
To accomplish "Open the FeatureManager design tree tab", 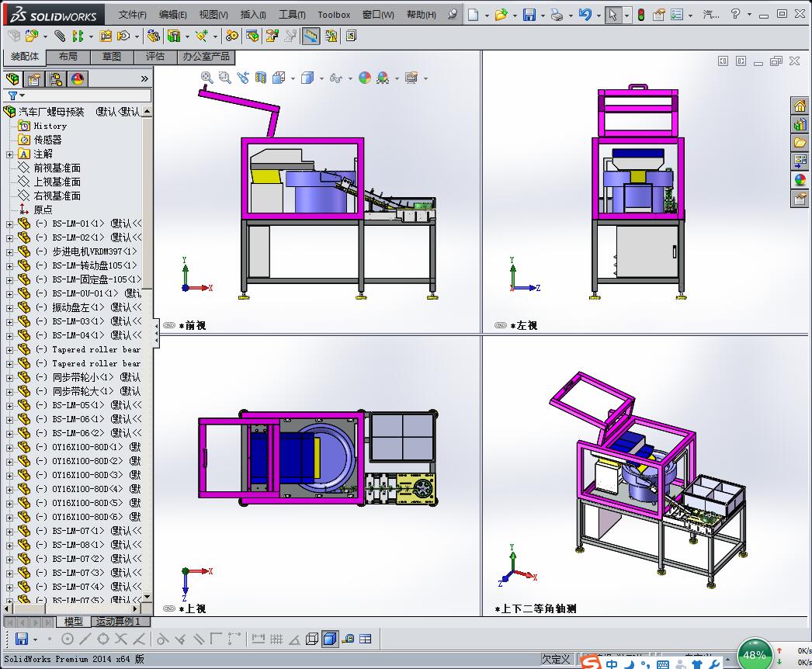I will tap(12, 78).
